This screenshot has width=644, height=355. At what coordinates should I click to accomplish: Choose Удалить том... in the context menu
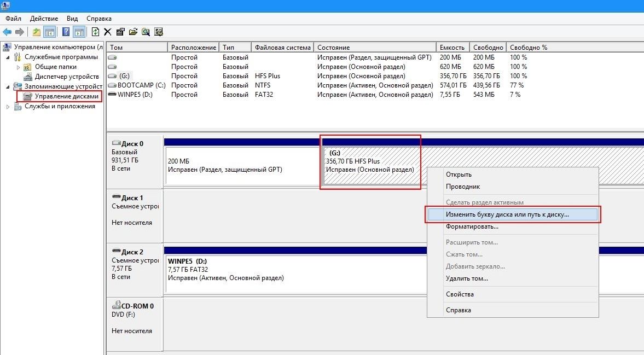coord(513,278)
